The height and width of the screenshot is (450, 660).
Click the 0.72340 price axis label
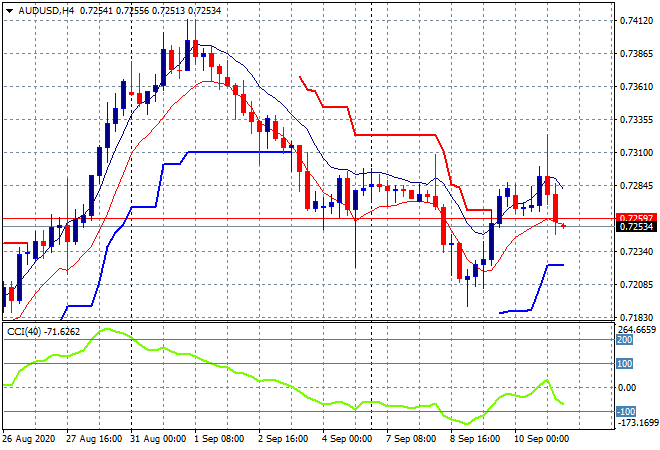[x=634, y=252]
